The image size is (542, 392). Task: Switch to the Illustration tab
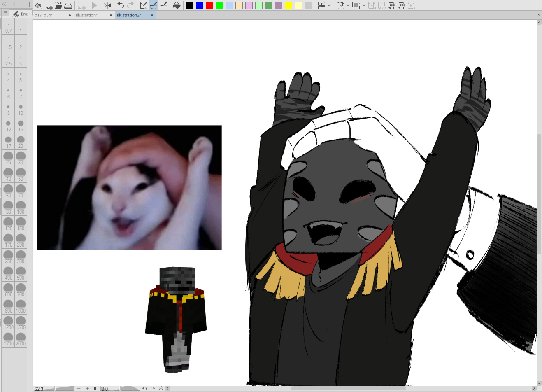tap(87, 15)
